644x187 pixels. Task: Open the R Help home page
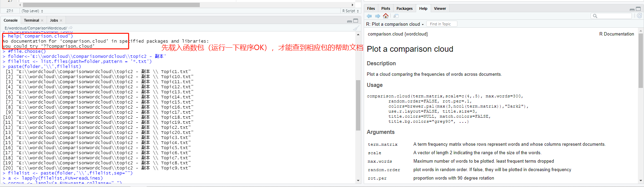click(386, 16)
